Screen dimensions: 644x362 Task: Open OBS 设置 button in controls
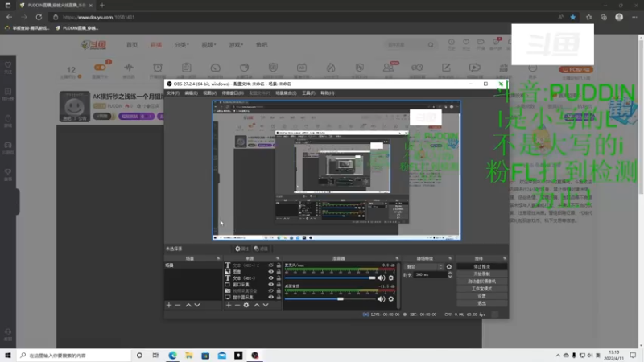[x=481, y=296]
